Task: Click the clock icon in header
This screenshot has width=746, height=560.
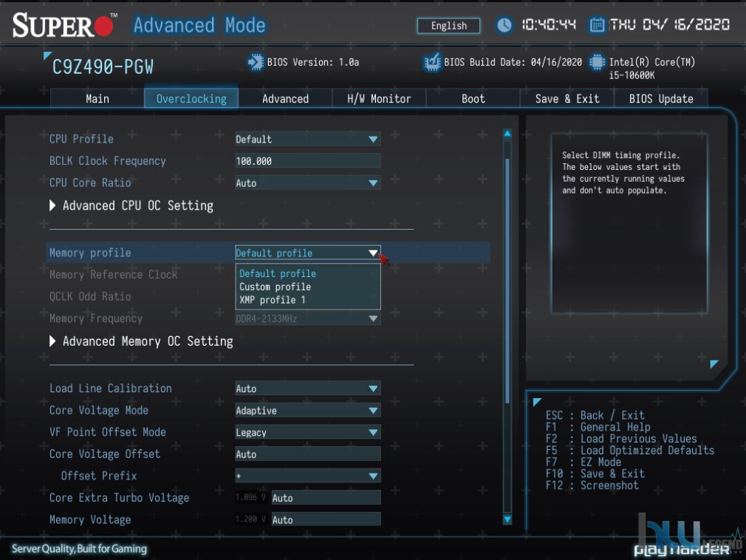Action: 504,24
